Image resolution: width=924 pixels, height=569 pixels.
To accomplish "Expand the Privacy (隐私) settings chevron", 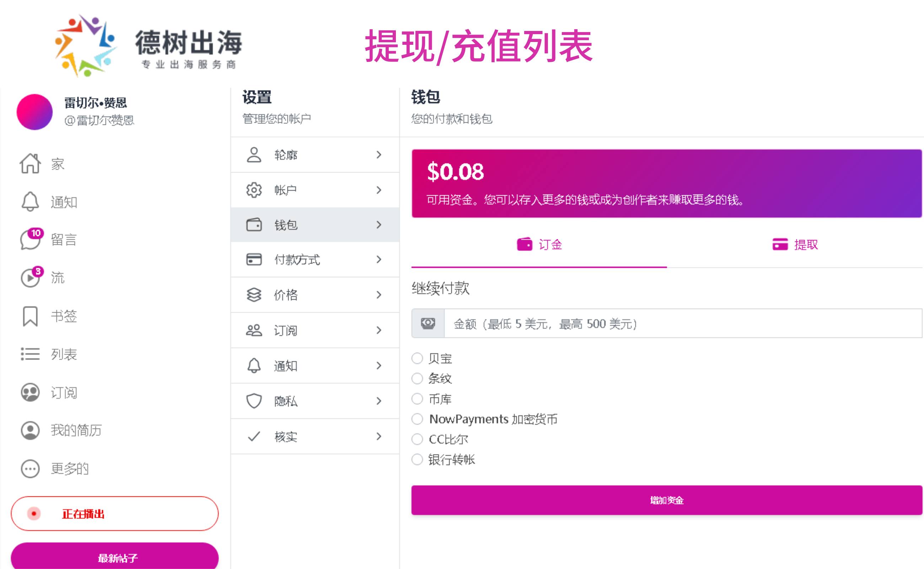I will pos(379,401).
